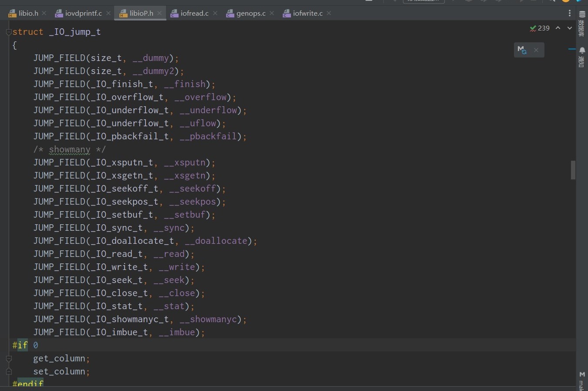Open the make tool window icon
Image resolution: width=588 pixels, height=391 pixels.
click(x=582, y=379)
